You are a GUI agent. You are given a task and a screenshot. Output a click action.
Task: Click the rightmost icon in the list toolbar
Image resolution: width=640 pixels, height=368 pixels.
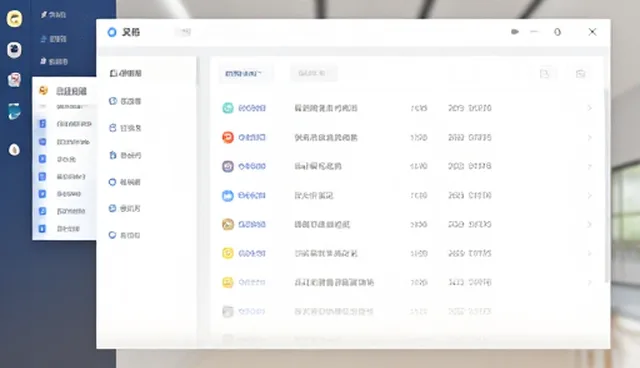(580, 73)
